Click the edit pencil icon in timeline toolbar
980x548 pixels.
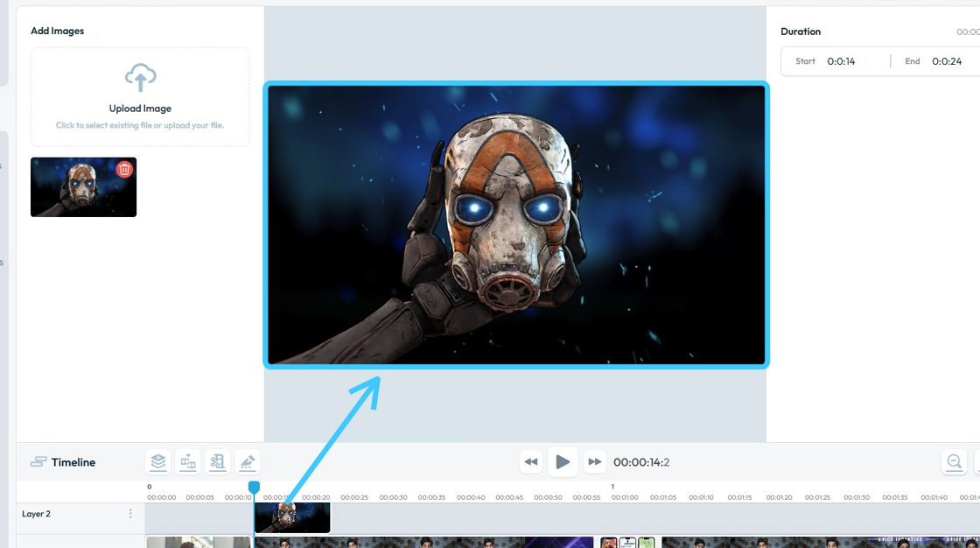[x=248, y=462]
